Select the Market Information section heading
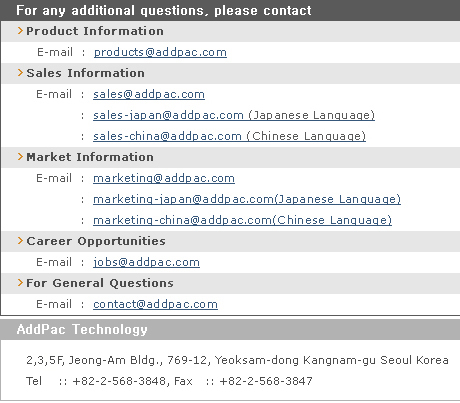This screenshot has width=460, height=403. click(90, 157)
